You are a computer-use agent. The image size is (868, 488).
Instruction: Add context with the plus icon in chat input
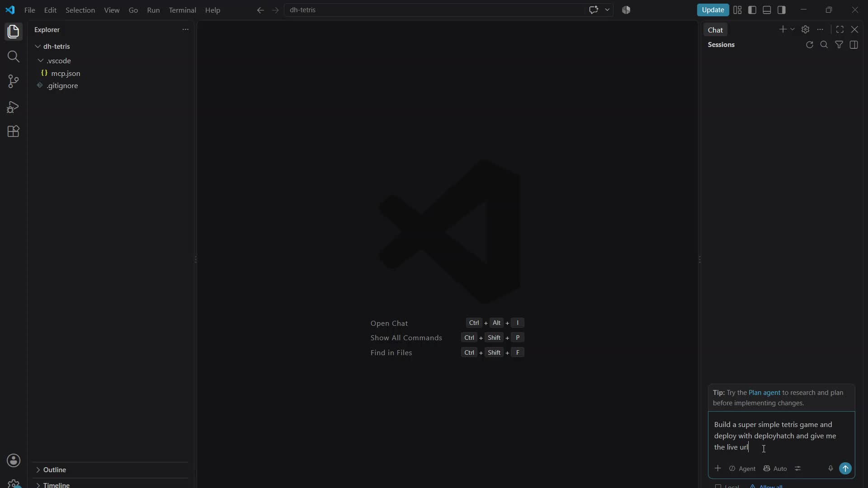[x=718, y=468]
